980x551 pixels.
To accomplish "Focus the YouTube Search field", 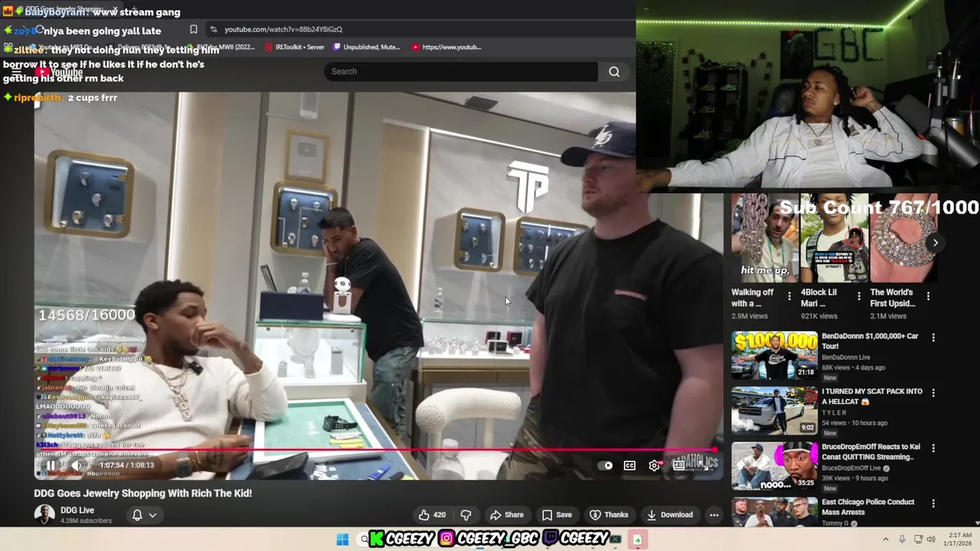I will (x=461, y=71).
